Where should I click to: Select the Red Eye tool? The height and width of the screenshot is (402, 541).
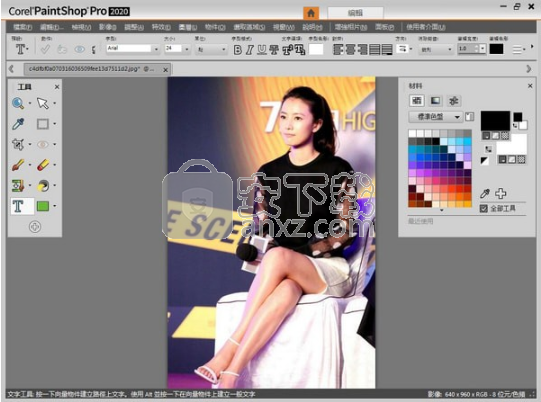[43, 144]
